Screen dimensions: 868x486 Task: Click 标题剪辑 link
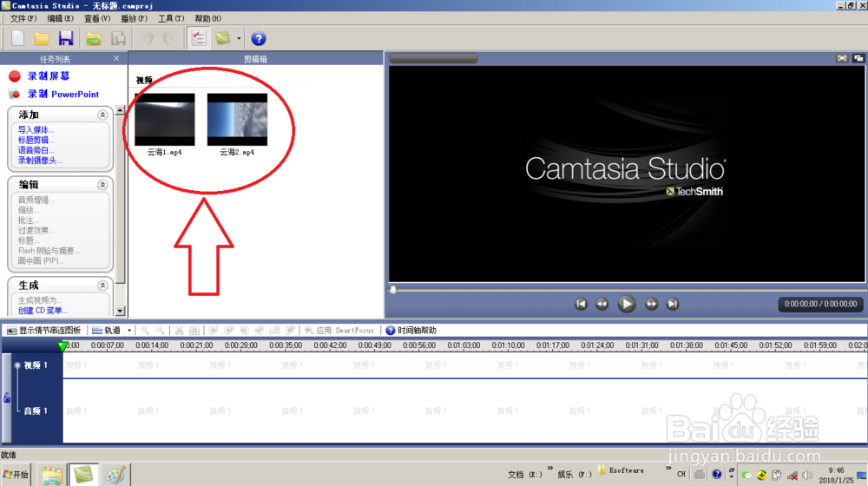point(36,140)
